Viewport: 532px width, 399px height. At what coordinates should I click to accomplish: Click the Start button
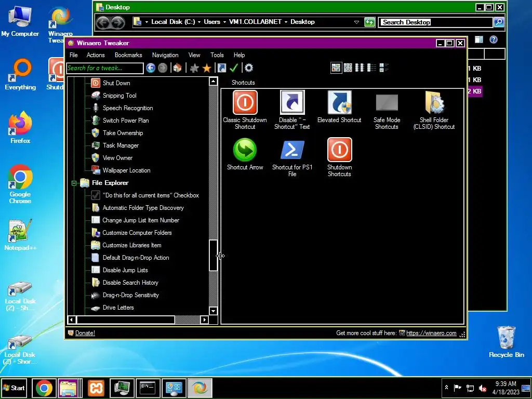pos(14,388)
